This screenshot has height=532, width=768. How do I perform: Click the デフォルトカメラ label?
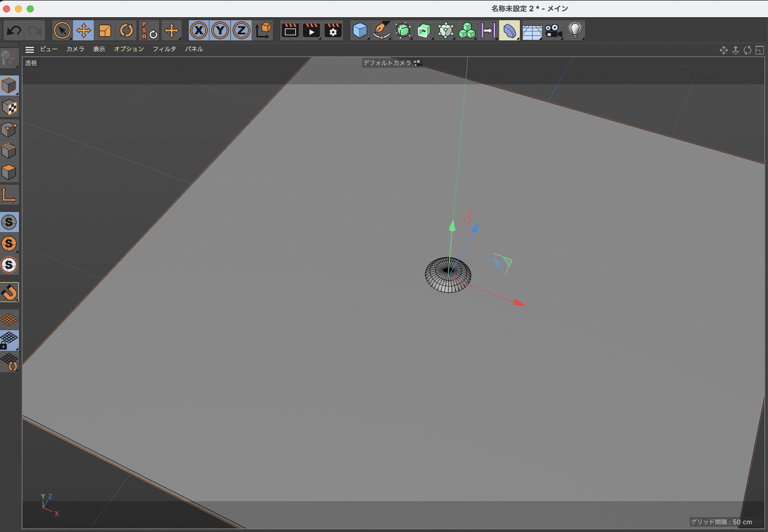click(x=387, y=63)
